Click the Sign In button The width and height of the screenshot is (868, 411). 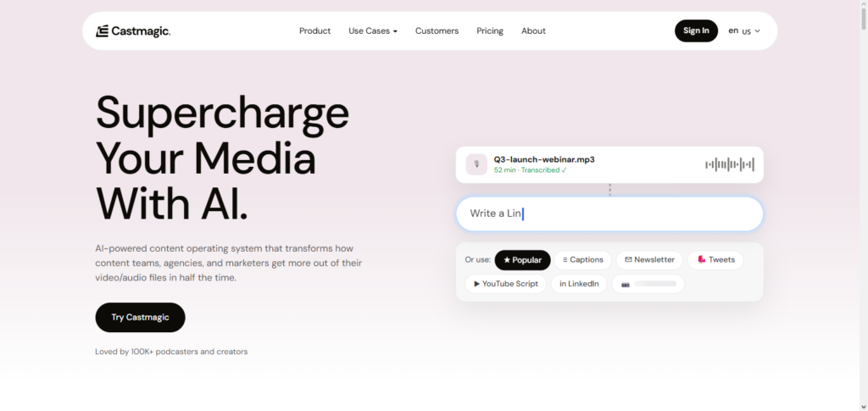tap(696, 31)
